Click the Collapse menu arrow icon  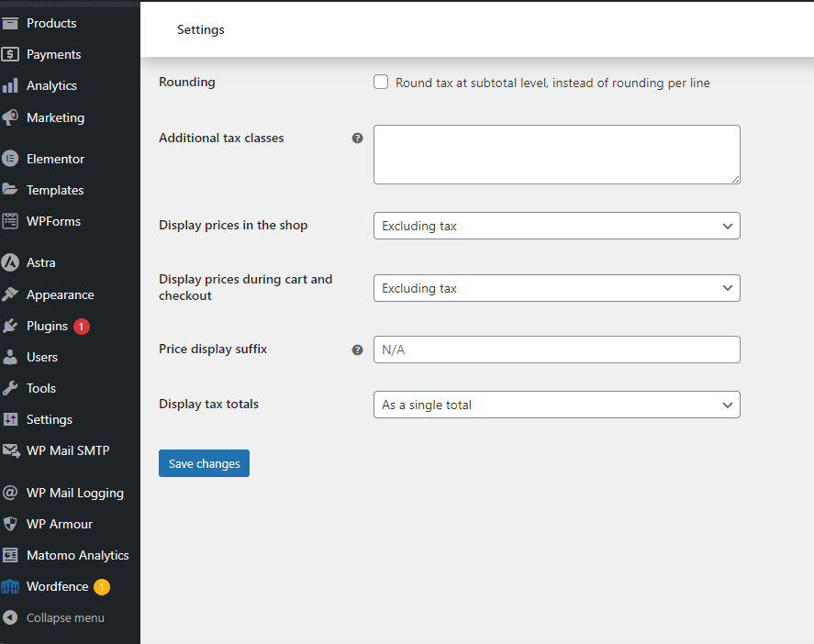click(x=11, y=617)
